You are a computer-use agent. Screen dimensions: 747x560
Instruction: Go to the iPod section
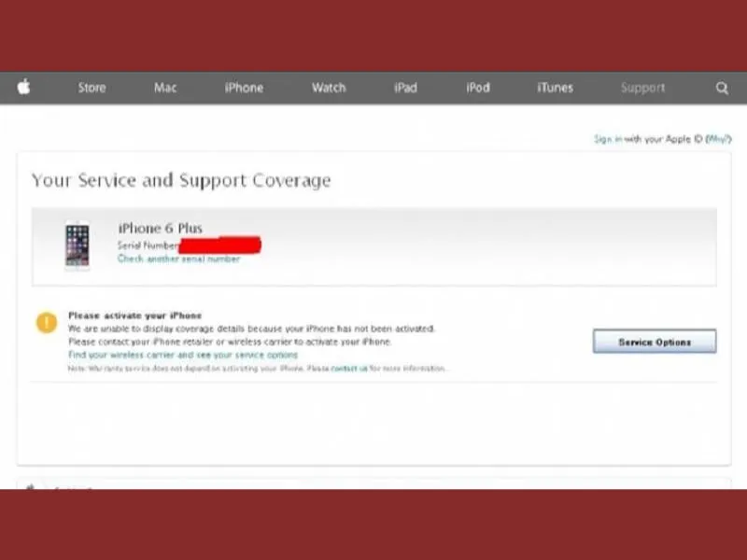pos(478,88)
